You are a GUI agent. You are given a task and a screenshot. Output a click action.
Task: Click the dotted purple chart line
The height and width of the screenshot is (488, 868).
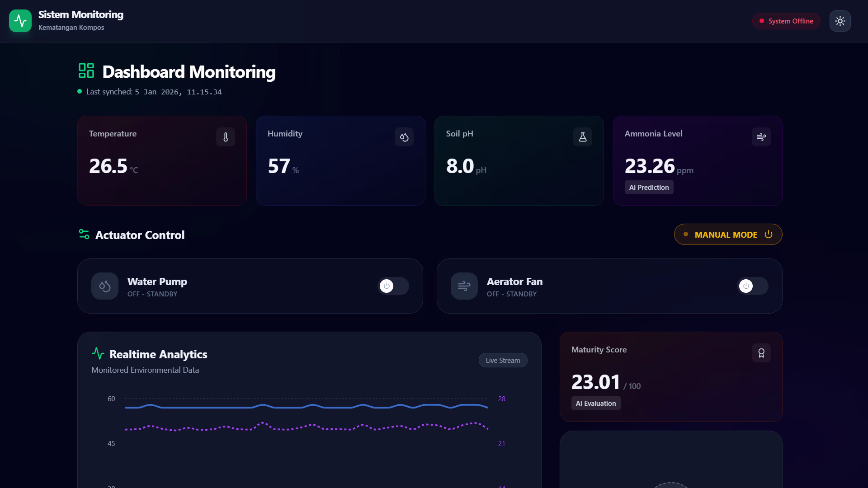click(x=307, y=427)
